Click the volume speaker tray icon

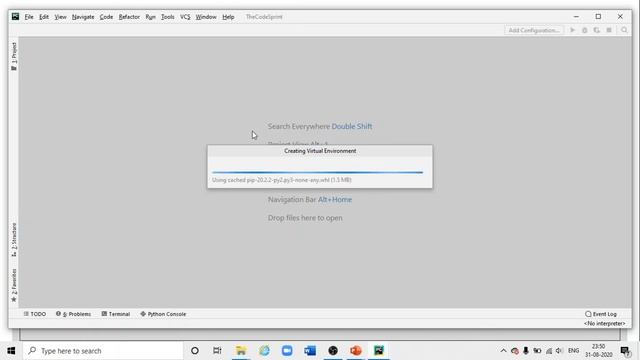559,351
